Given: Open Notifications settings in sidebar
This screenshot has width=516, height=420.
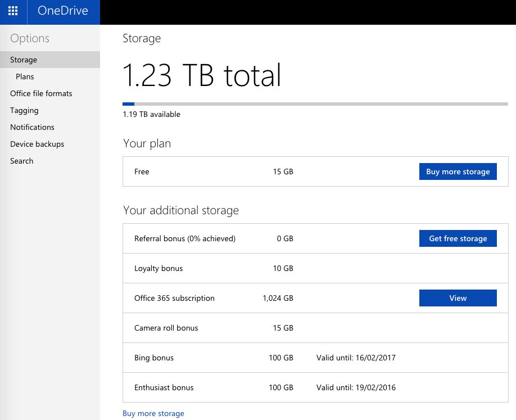Looking at the screenshot, I should pos(32,127).
